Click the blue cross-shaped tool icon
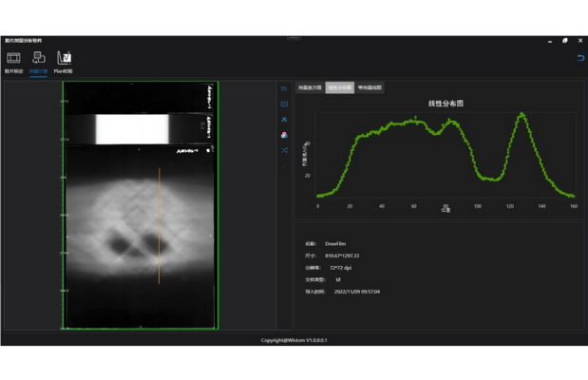The width and height of the screenshot is (588, 380). tap(284, 120)
